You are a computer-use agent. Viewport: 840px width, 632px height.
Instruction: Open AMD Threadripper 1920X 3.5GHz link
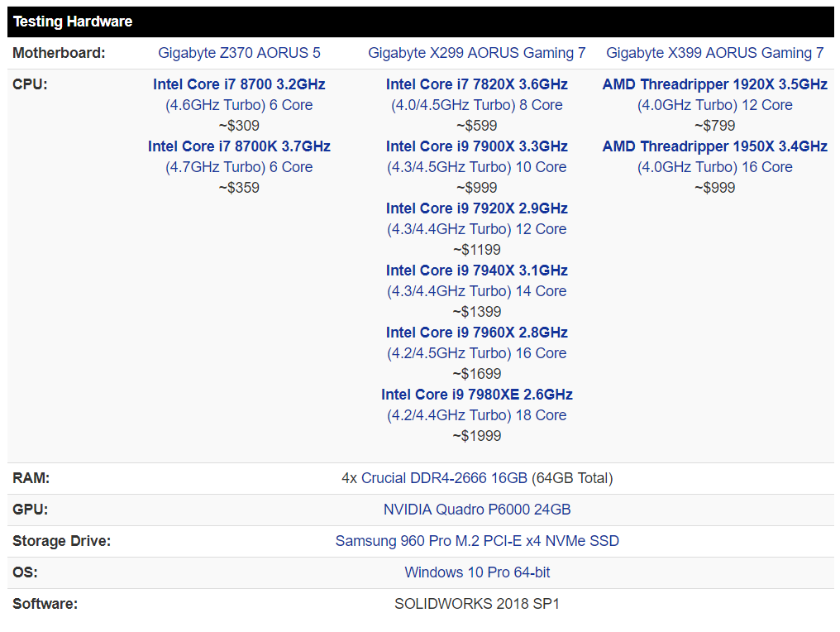point(714,84)
